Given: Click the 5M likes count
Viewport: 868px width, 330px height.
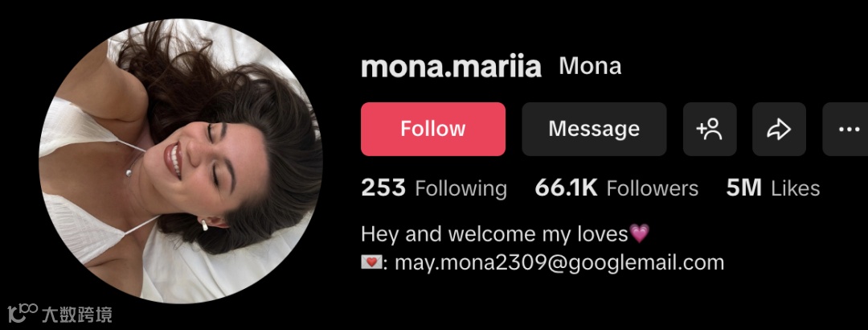Looking at the screenshot, I should point(744,188).
